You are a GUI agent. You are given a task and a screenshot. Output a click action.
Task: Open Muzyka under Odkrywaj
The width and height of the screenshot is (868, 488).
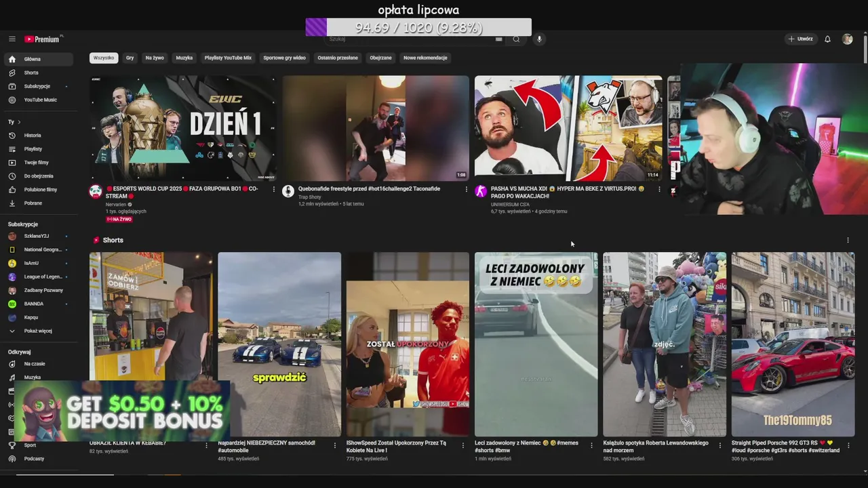(38, 378)
